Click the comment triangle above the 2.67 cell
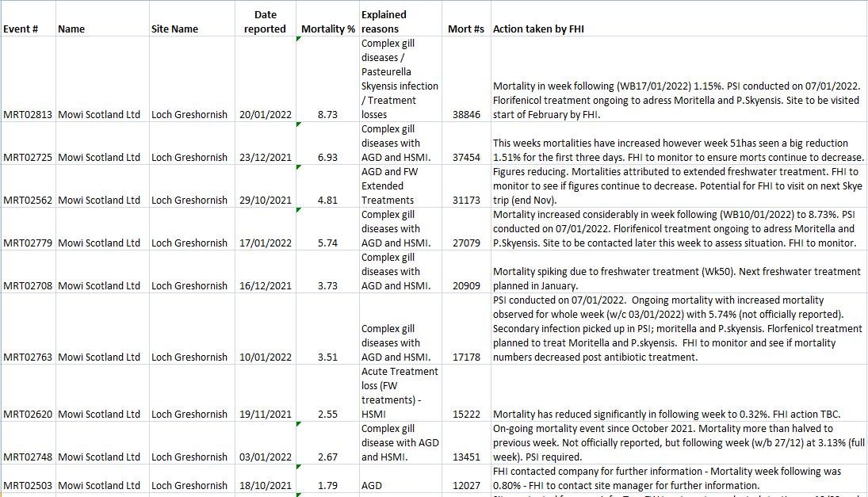 coord(299,424)
